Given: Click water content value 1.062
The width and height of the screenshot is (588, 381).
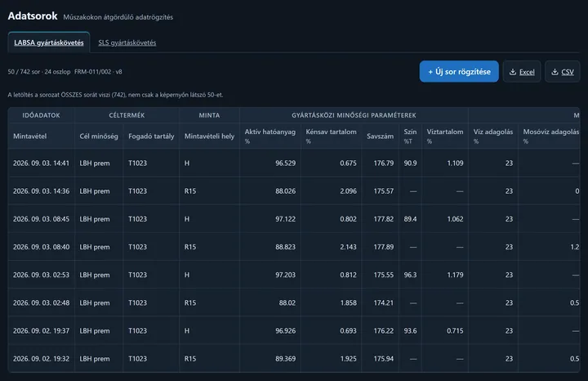Looking at the screenshot, I should point(455,219).
